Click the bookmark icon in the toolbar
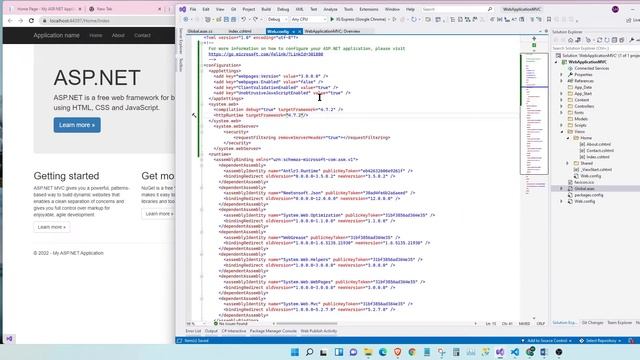 [549, 19]
